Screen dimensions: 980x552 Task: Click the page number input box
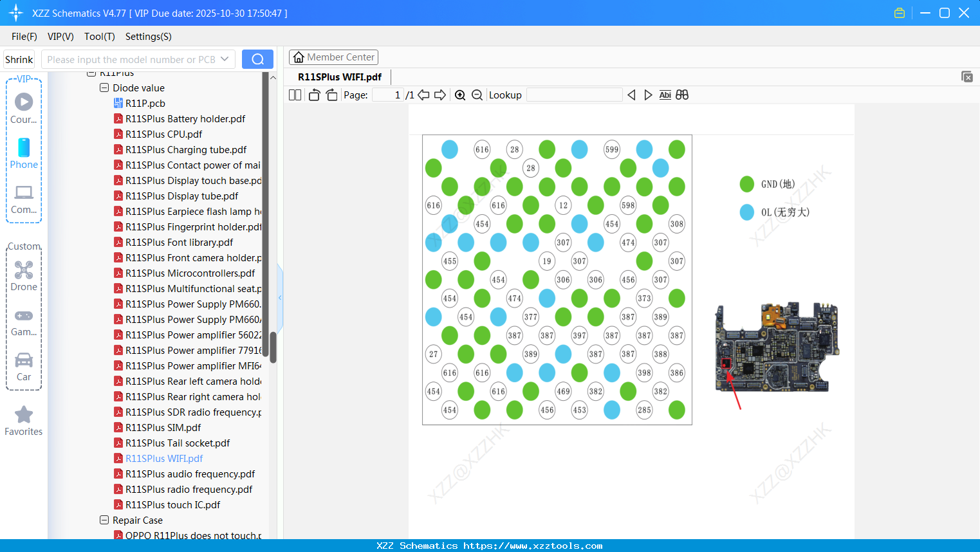coord(389,95)
